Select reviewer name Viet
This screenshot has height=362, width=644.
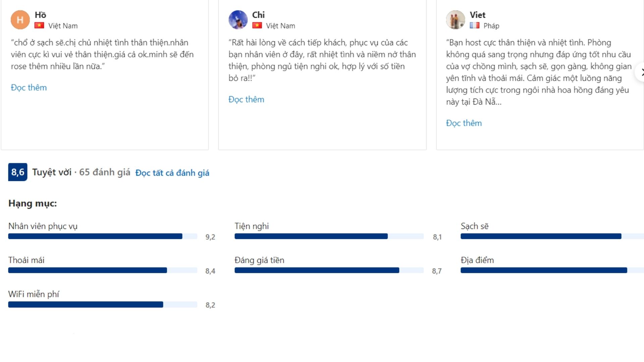477,15
